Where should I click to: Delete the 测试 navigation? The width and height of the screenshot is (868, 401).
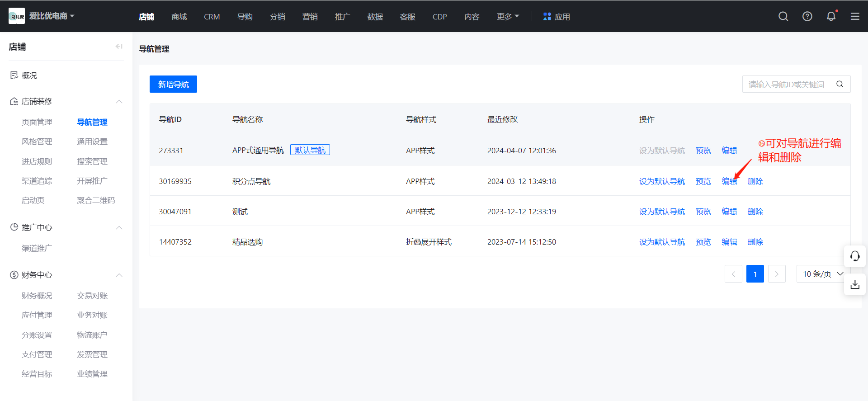(755, 212)
